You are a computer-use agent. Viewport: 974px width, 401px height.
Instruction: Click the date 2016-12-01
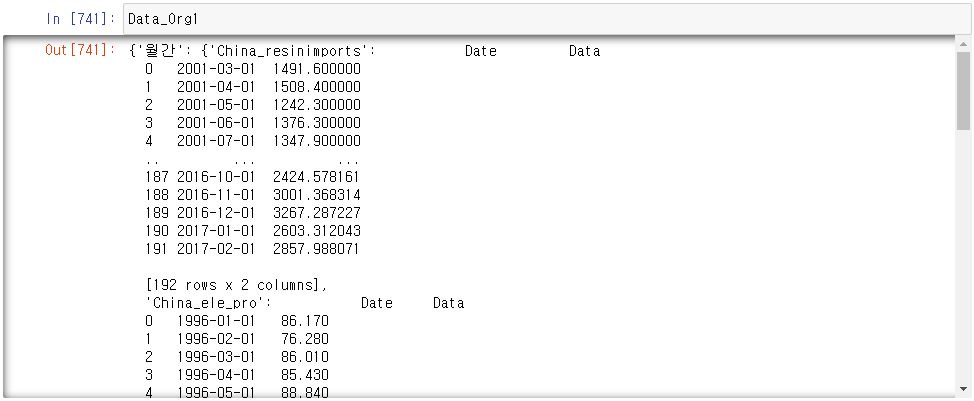216,213
